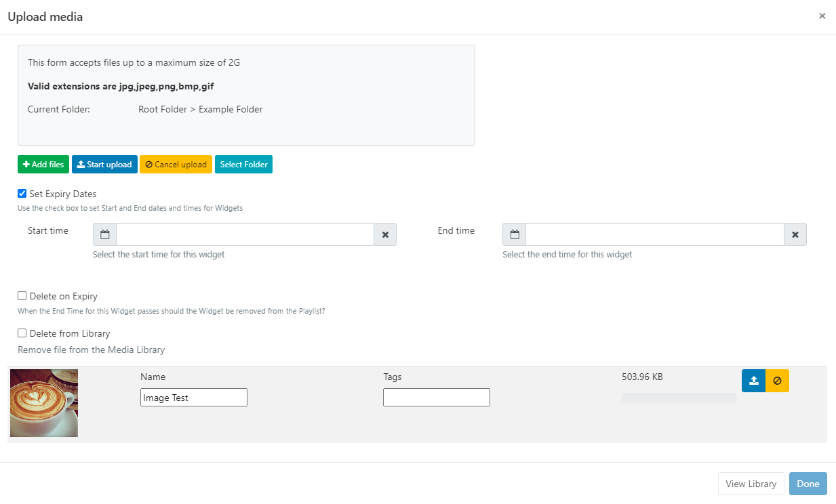Click the yellow Cancel upload button
The image size is (836, 504).
[x=176, y=165]
